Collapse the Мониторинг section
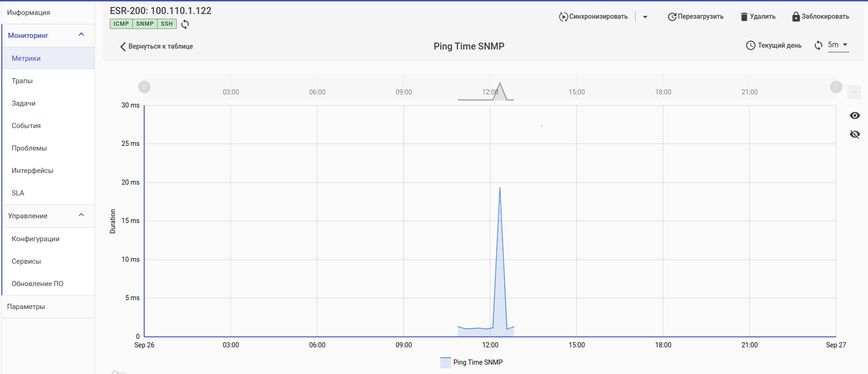The height and width of the screenshot is (374, 868). [x=81, y=35]
